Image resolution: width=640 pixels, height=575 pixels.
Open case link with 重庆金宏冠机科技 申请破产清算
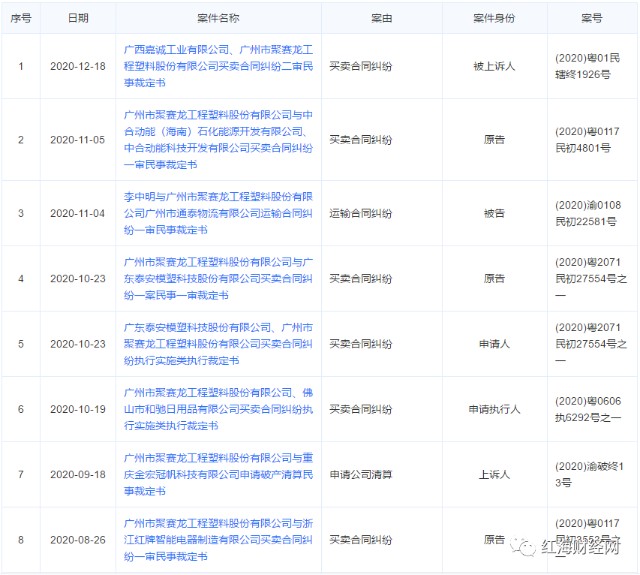pyautogui.click(x=218, y=474)
